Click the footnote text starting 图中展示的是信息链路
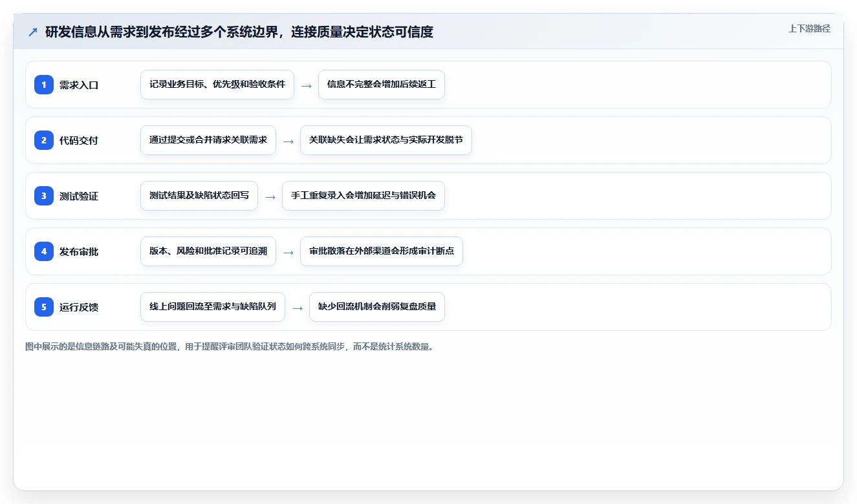The height and width of the screenshot is (504, 857). pyautogui.click(x=229, y=346)
